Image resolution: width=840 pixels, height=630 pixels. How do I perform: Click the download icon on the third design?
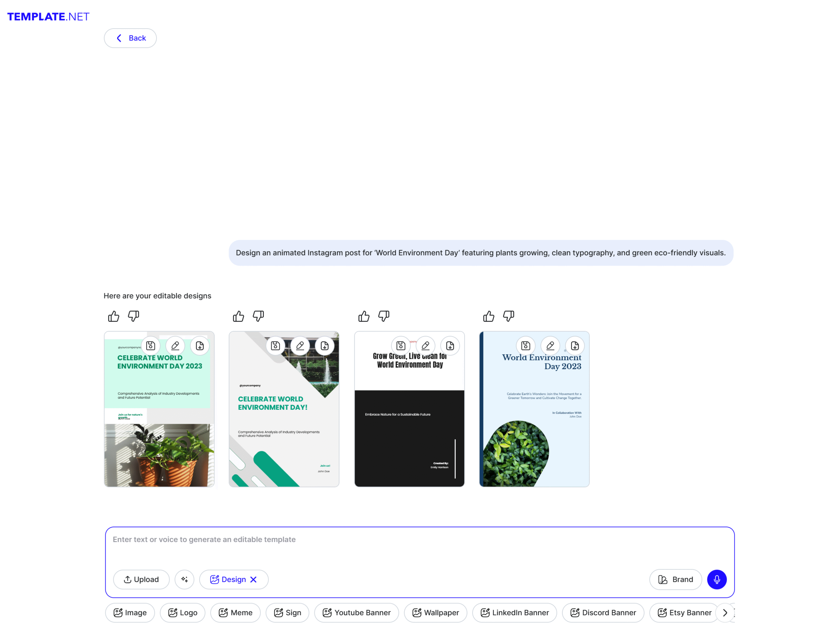[x=450, y=346]
